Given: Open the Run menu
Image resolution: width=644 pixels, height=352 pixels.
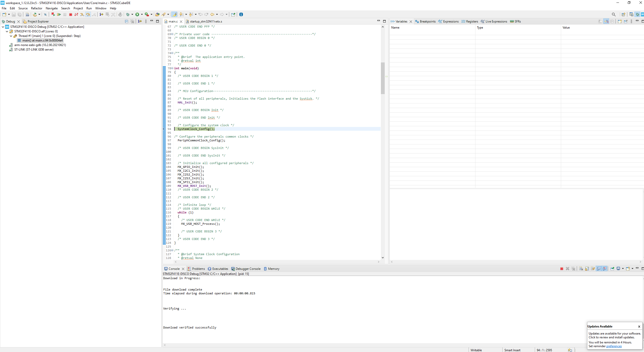Looking at the screenshot, I should tap(89, 8).
